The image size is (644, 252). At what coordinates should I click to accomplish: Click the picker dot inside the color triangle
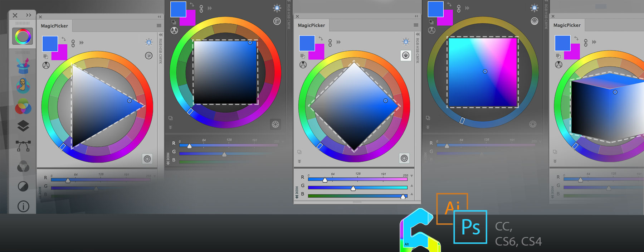130,101
